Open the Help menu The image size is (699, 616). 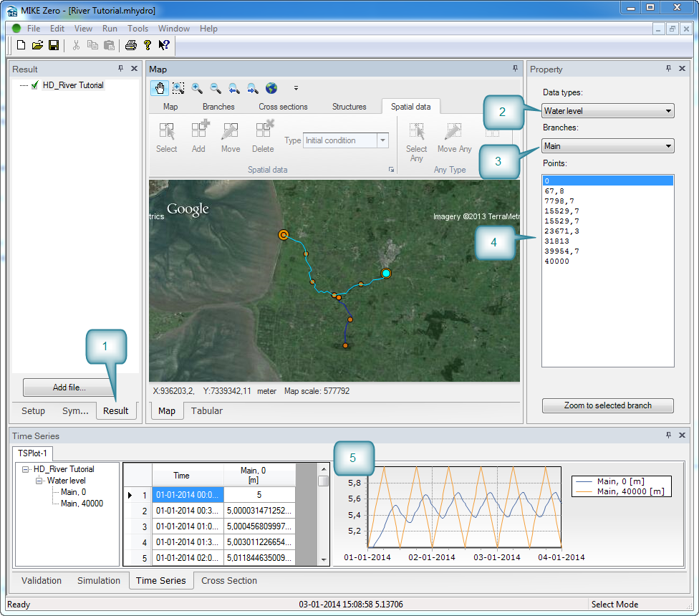(208, 29)
